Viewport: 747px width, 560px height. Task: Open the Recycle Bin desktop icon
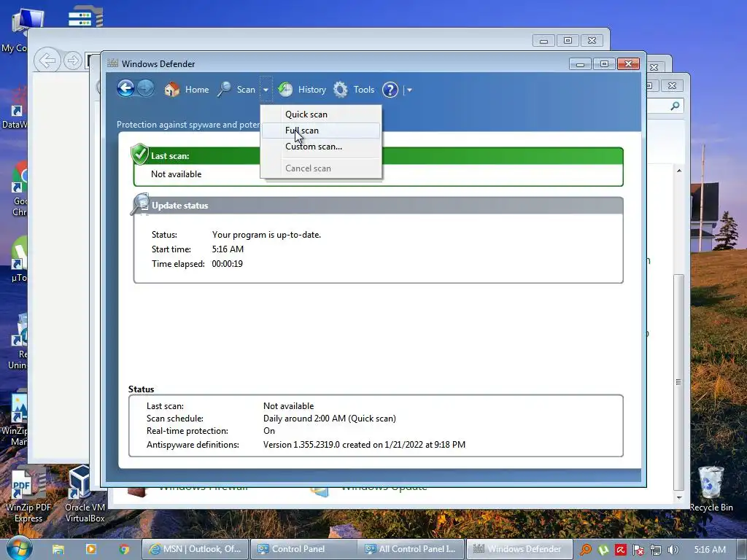tap(711, 489)
